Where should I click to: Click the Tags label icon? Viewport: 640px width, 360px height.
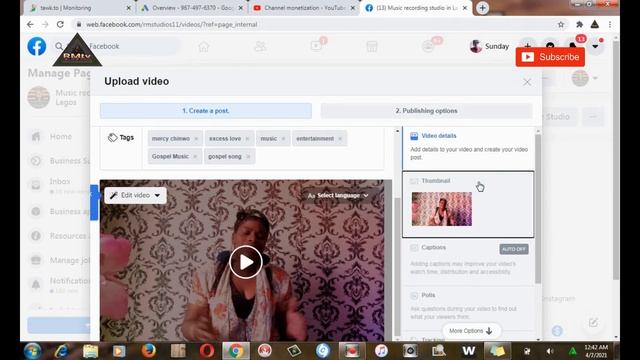pos(112,138)
